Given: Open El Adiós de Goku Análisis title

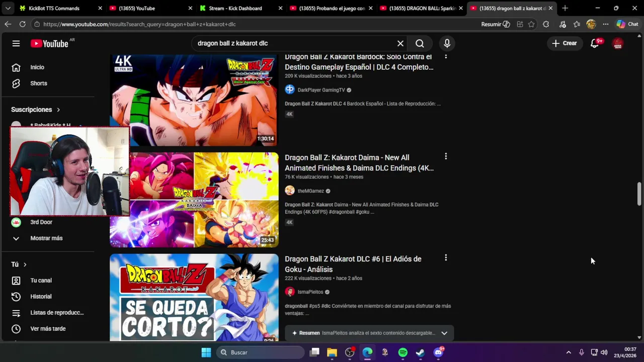Looking at the screenshot, I should [x=353, y=264].
